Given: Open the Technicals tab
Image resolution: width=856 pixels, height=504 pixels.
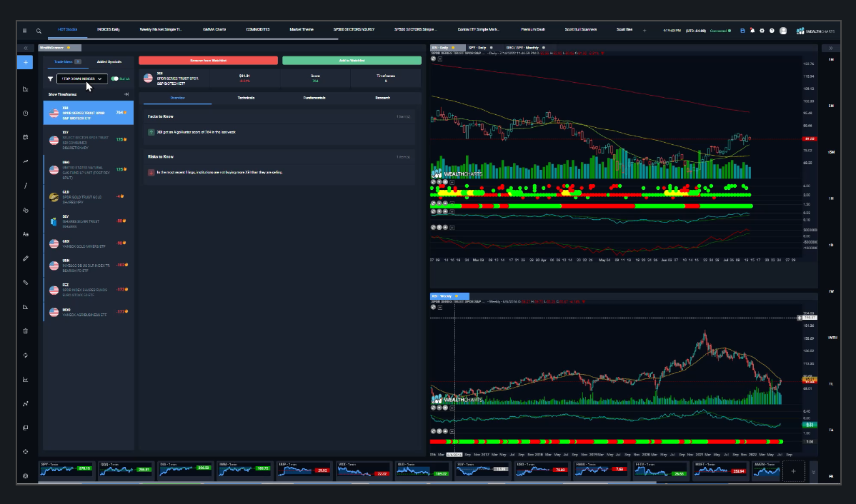Looking at the screenshot, I should click(x=246, y=98).
